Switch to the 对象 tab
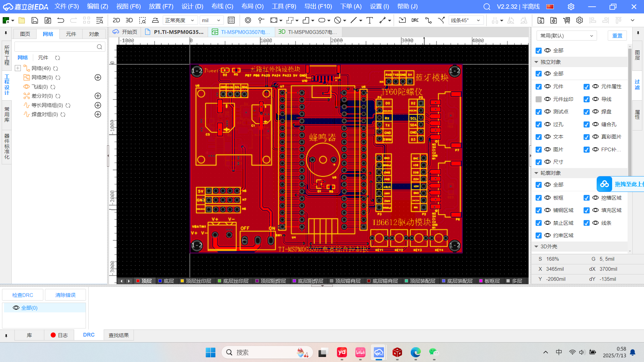Image resolution: width=644 pixels, height=362 pixels. 94,34
